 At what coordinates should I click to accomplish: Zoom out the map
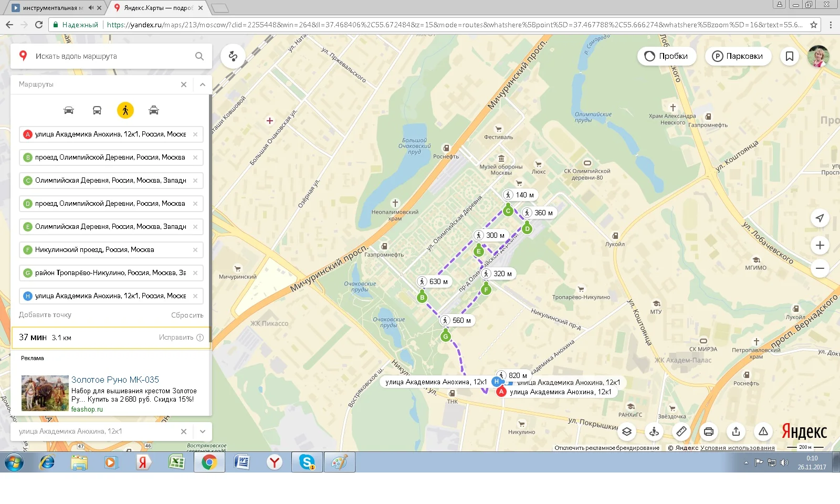tap(820, 268)
